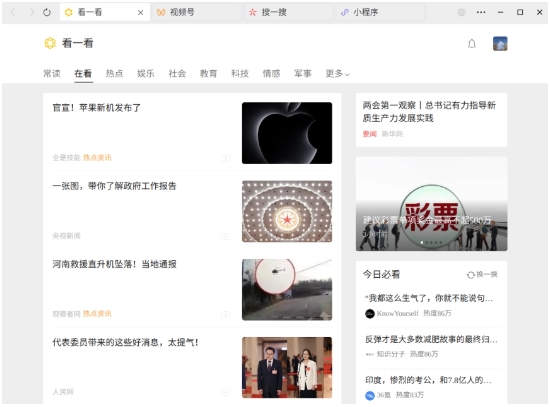Screen dimensions: 550x407
Task: Open the user profile avatar
Action: [x=500, y=44]
